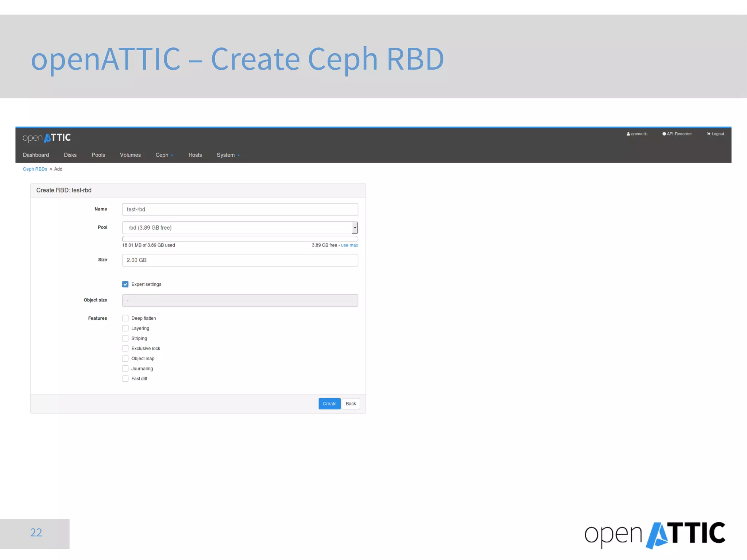This screenshot has width=747, height=560.
Task: Start the API-Recorder
Action: (677, 134)
